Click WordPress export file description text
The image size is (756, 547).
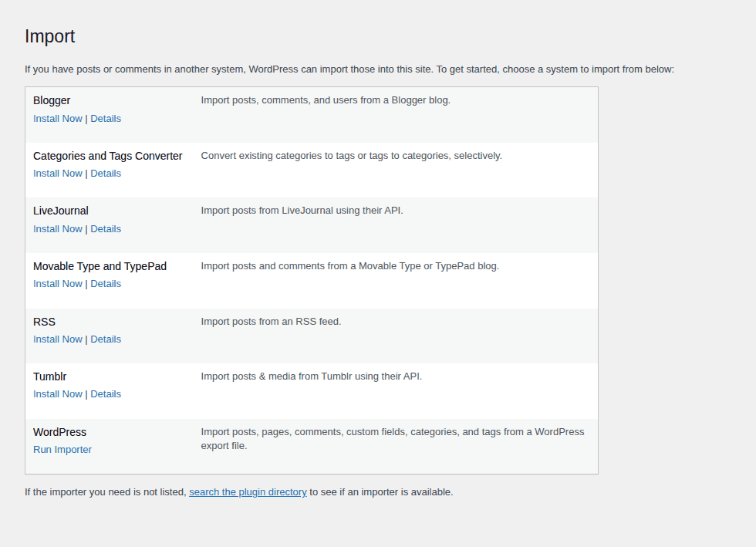tap(393, 439)
